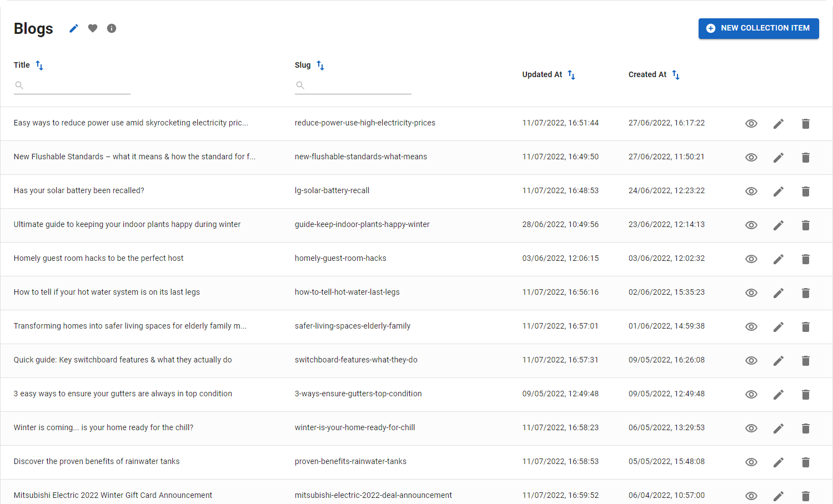
Task: Click title '3 easy ways to ensure your gutters are always in top condition'
Action: point(123,394)
